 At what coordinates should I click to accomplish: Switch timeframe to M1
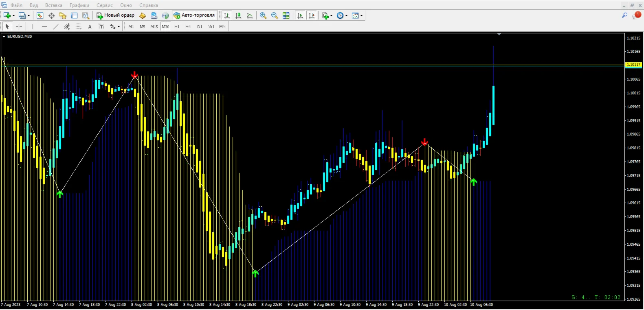pos(131,26)
